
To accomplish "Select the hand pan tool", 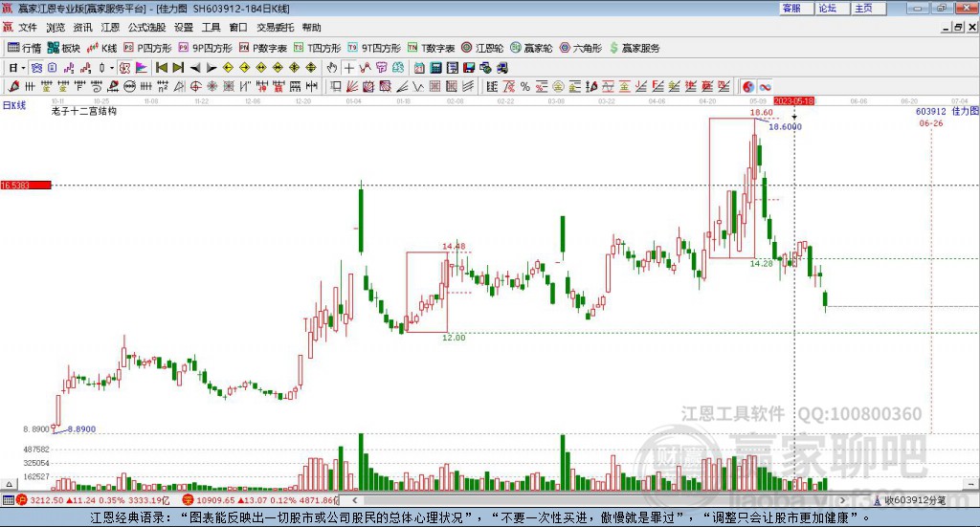I will (x=332, y=68).
